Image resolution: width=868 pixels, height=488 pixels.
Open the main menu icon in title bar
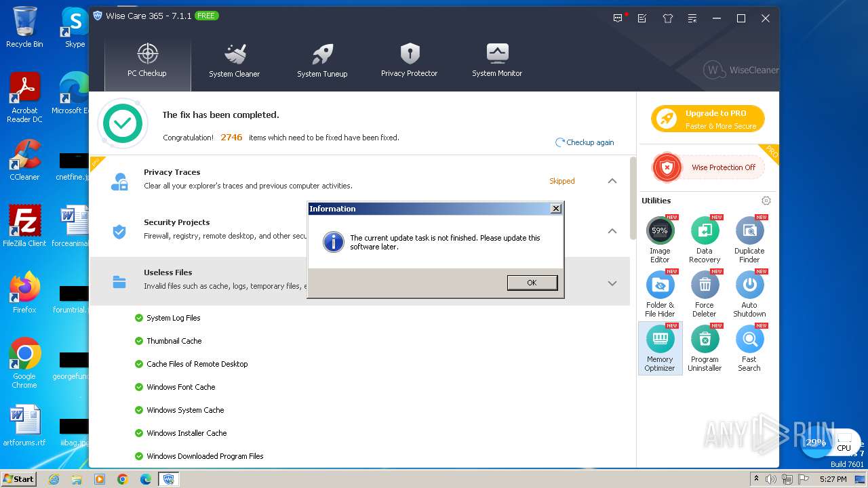(x=692, y=18)
